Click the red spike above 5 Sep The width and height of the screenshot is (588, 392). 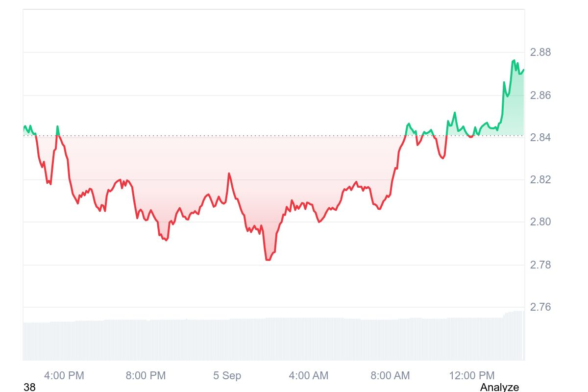coord(228,173)
